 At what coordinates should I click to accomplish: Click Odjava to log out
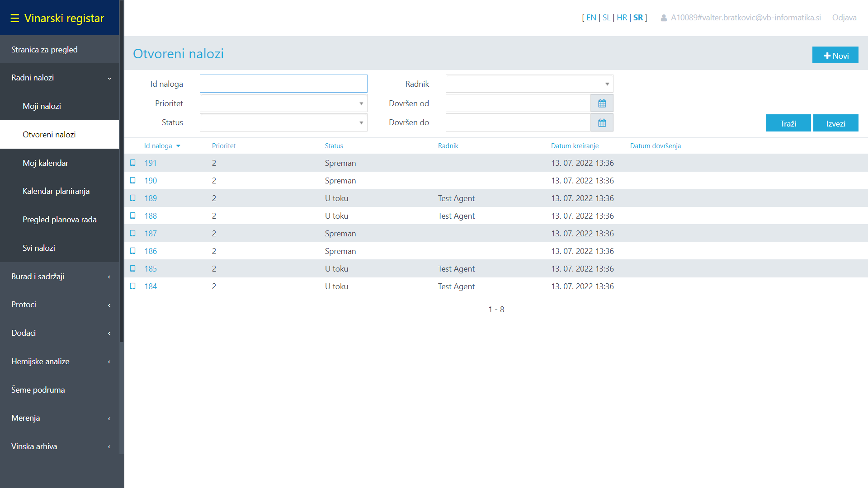(844, 18)
